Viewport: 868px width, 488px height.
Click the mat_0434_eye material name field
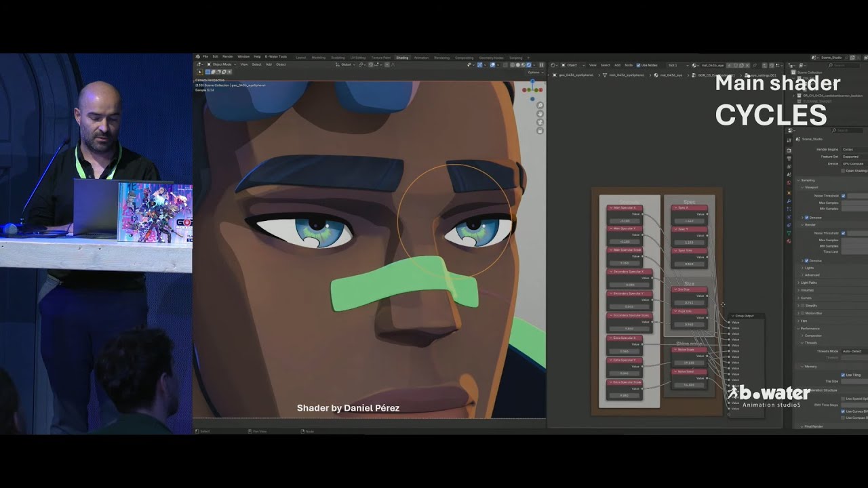pyautogui.click(x=713, y=65)
